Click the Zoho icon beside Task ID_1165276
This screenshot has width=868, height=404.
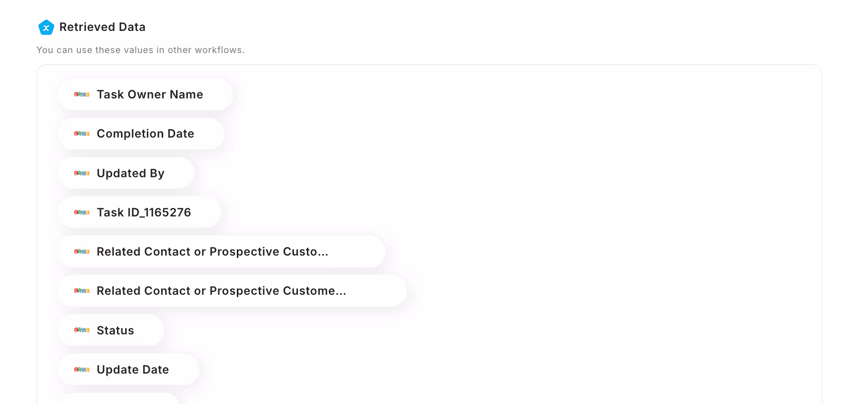[x=82, y=212]
